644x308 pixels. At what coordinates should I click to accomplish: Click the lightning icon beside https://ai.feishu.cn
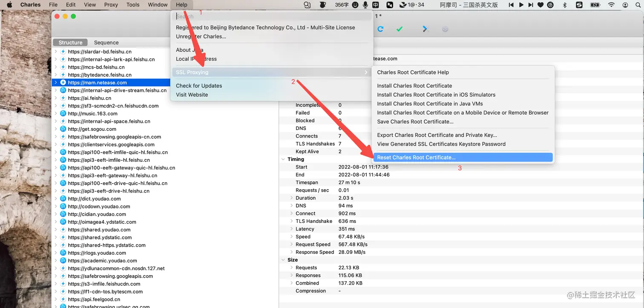point(63,98)
